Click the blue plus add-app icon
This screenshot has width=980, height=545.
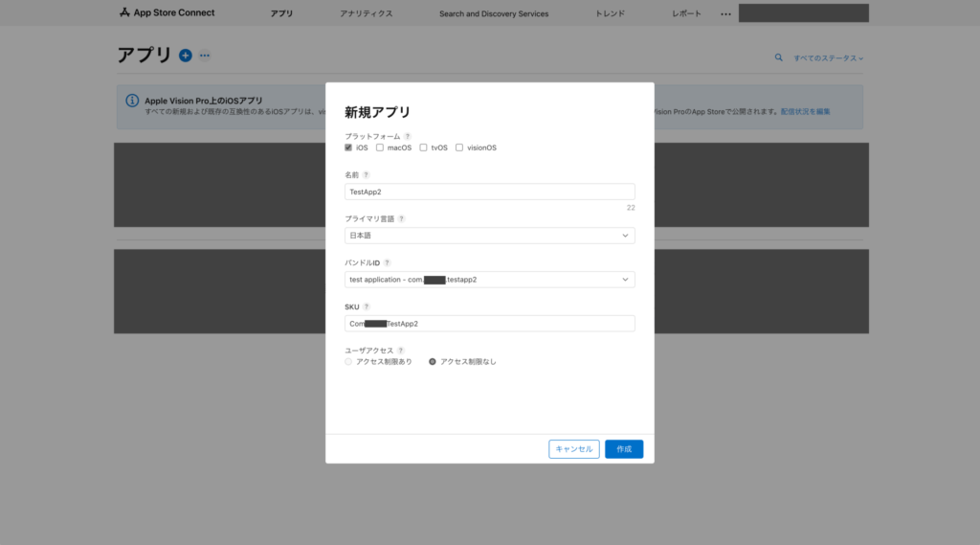pyautogui.click(x=186, y=55)
